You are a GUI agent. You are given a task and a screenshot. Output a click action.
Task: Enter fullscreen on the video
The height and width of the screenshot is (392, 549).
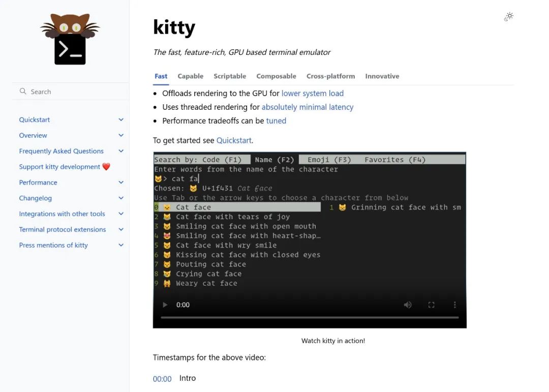pos(432,305)
